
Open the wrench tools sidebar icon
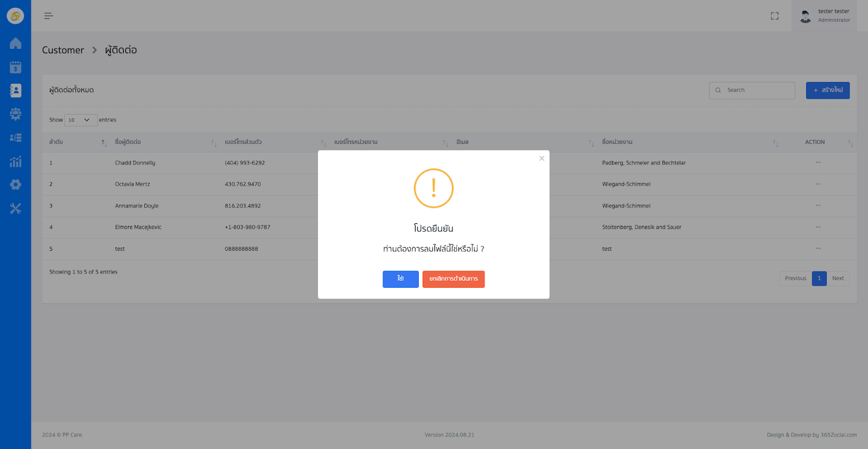pyautogui.click(x=15, y=208)
